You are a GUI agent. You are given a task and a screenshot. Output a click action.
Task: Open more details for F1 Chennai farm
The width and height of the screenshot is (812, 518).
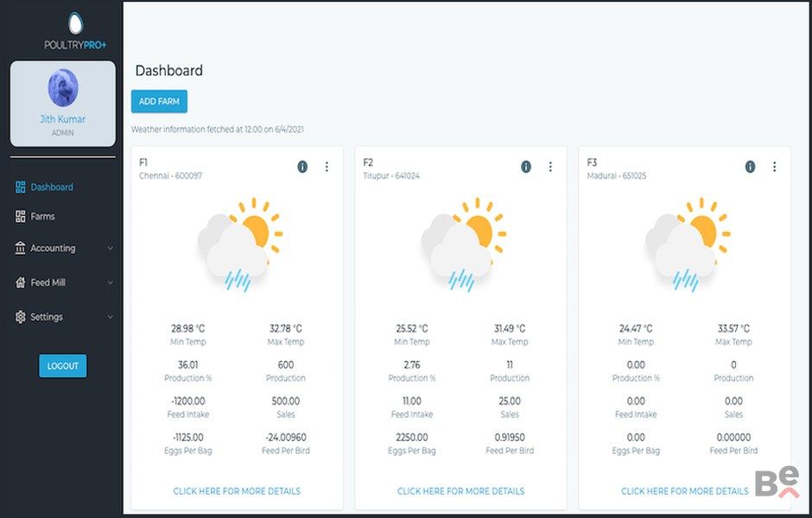pyautogui.click(x=237, y=491)
